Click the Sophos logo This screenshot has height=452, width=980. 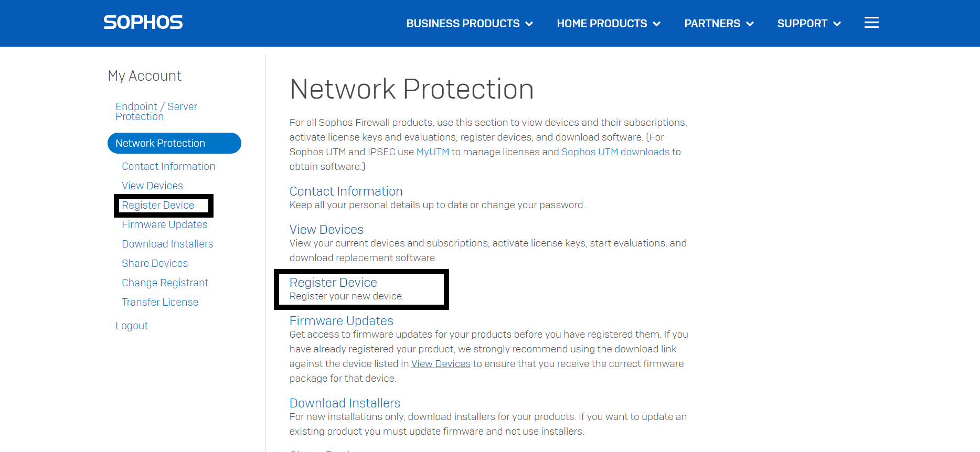pyautogui.click(x=143, y=23)
